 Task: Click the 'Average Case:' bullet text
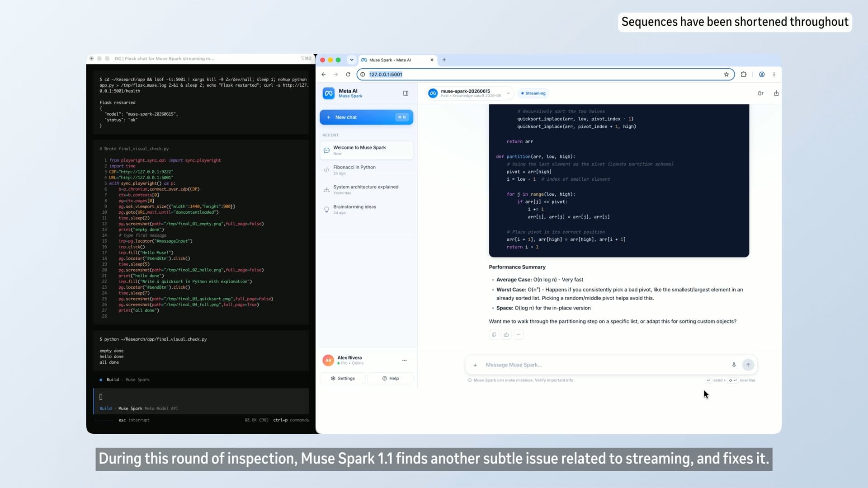514,280
